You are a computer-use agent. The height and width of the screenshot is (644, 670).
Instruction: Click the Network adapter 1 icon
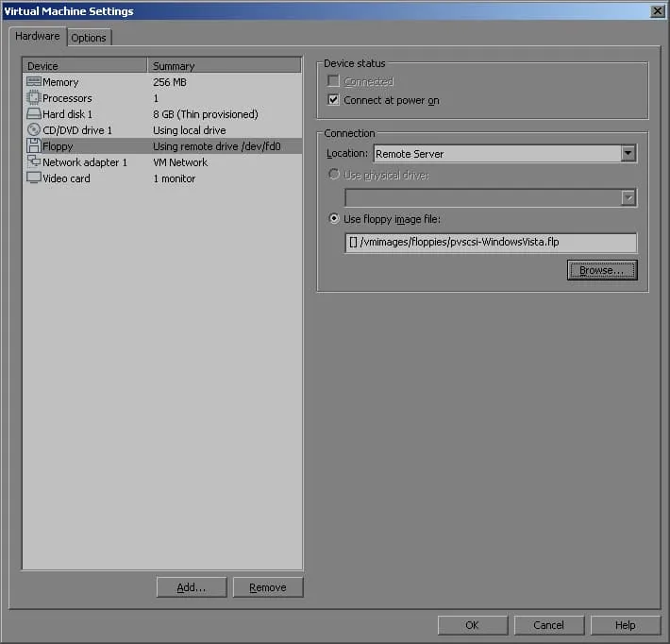[x=34, y=161]
